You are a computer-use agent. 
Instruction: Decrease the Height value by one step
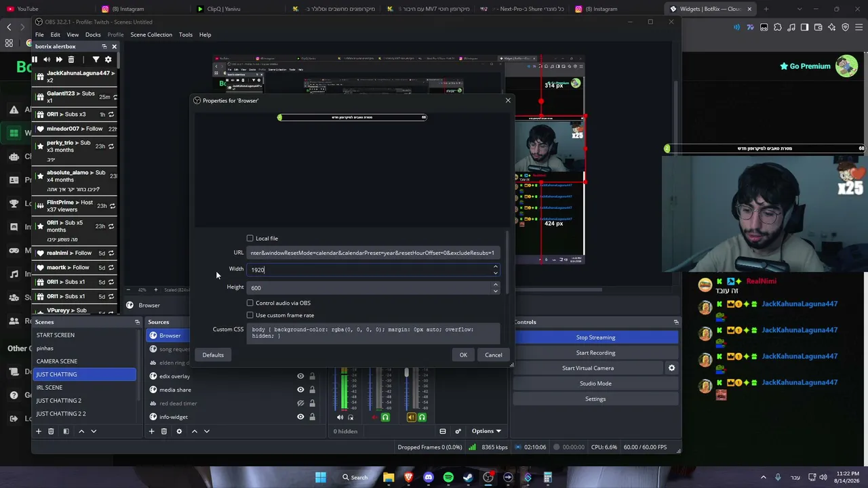pyautogui.click(x=496, y=291)
